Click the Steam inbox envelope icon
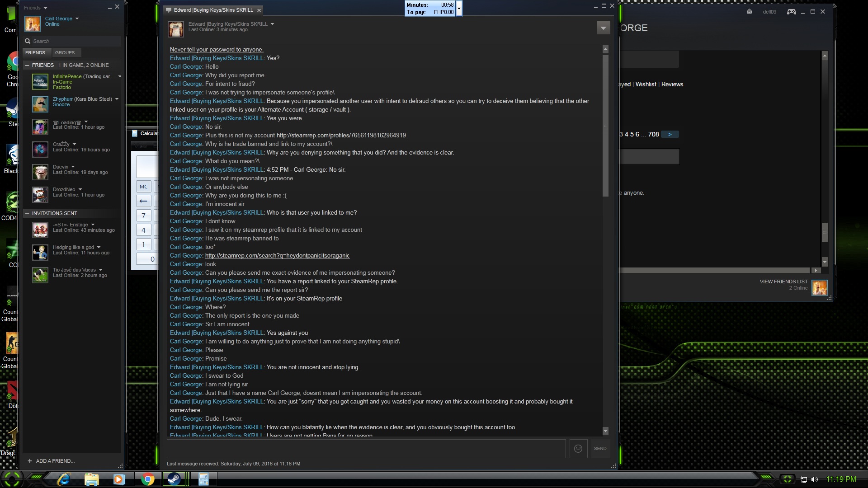Viewport: 868px width, 488px height. point(749,12)
